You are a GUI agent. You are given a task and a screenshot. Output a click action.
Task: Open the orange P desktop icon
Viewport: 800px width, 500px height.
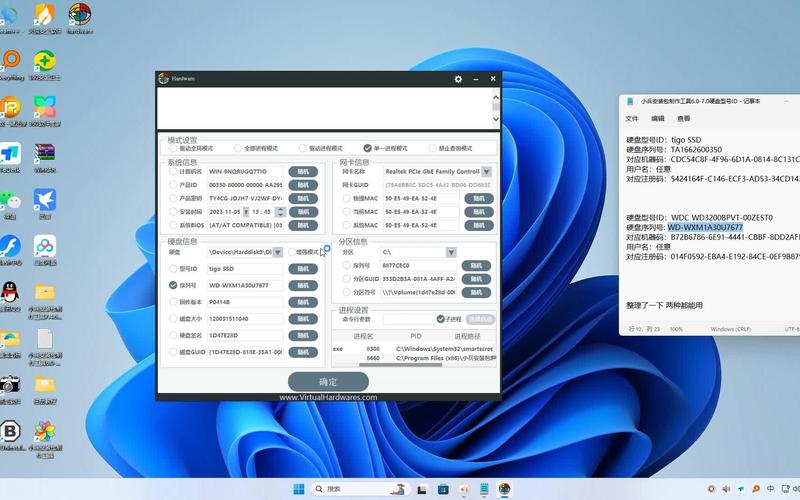[10, 111]
